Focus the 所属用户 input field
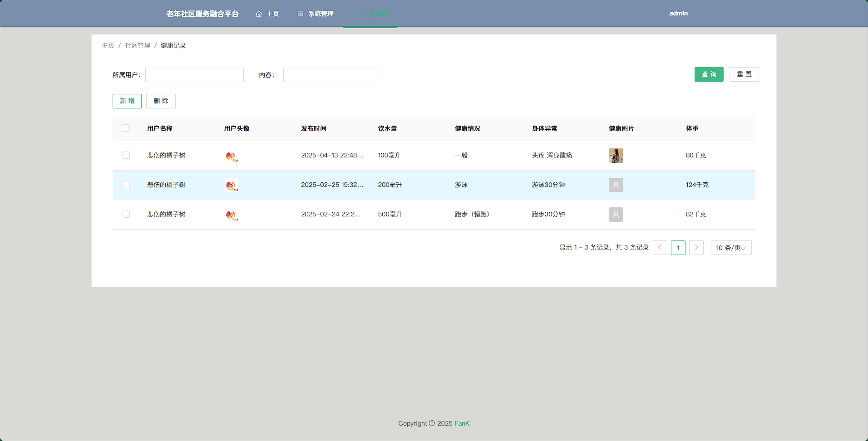The height and width of the screenshot is (441, 868). click(194, 75)
